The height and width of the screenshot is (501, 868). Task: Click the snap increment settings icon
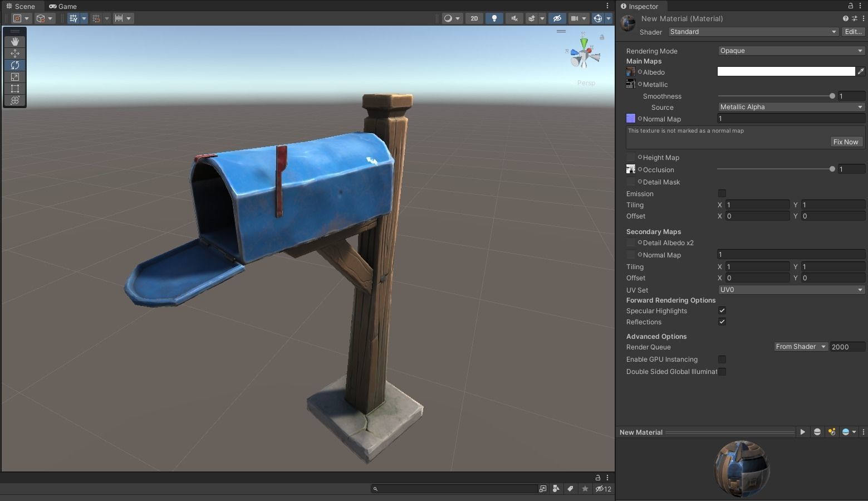coord(119,18)
